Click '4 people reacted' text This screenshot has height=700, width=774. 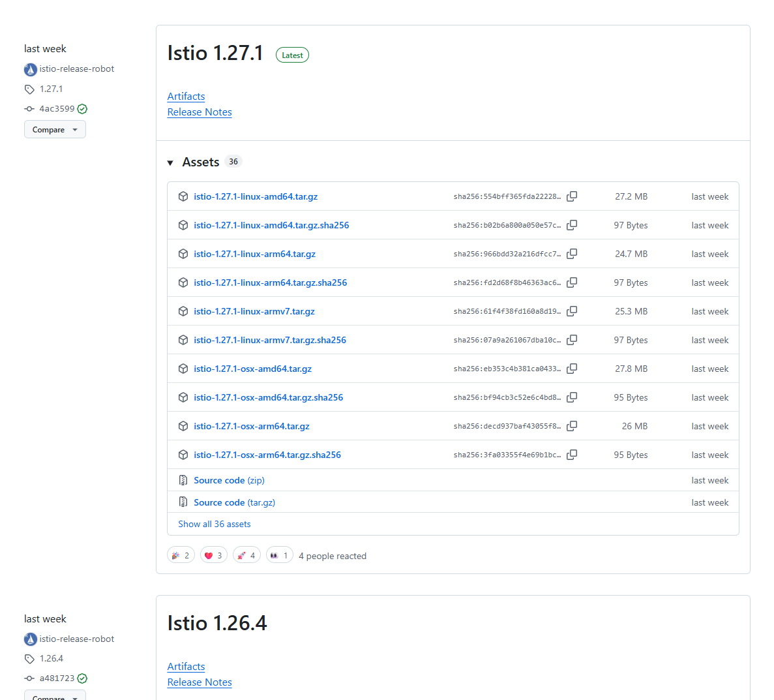pos(333,556)
